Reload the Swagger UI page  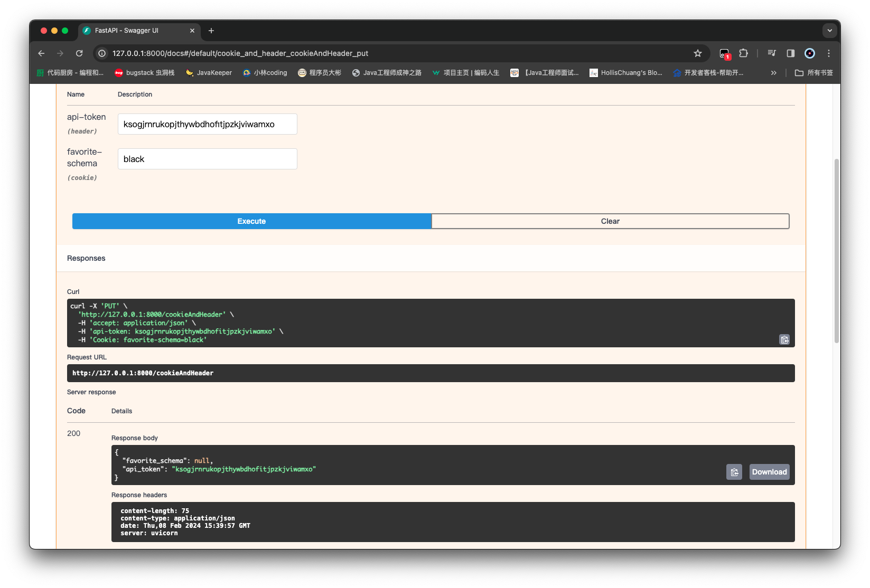[x=79, y=53]
